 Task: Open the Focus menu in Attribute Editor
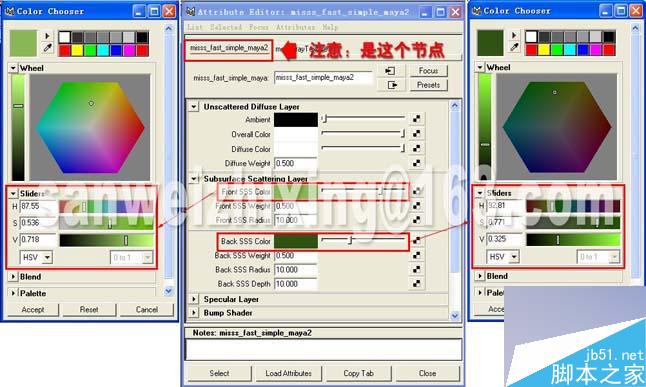259,27
